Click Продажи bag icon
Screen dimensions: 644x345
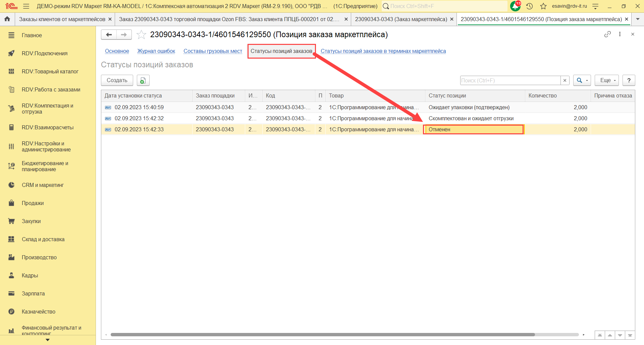(11, 203)
